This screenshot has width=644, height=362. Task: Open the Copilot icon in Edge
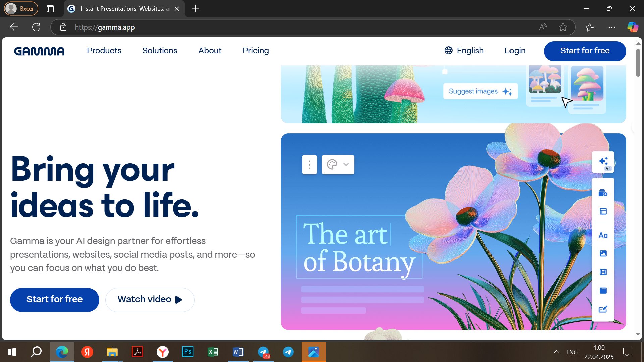coord(633,27)
